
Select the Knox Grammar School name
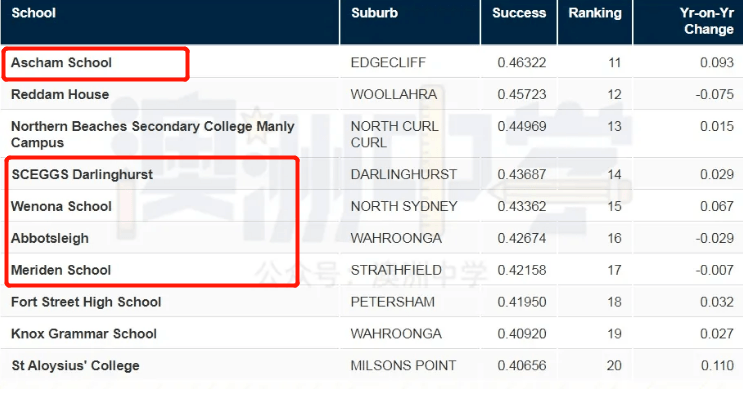pyautogui.click(x=84, y=334)
